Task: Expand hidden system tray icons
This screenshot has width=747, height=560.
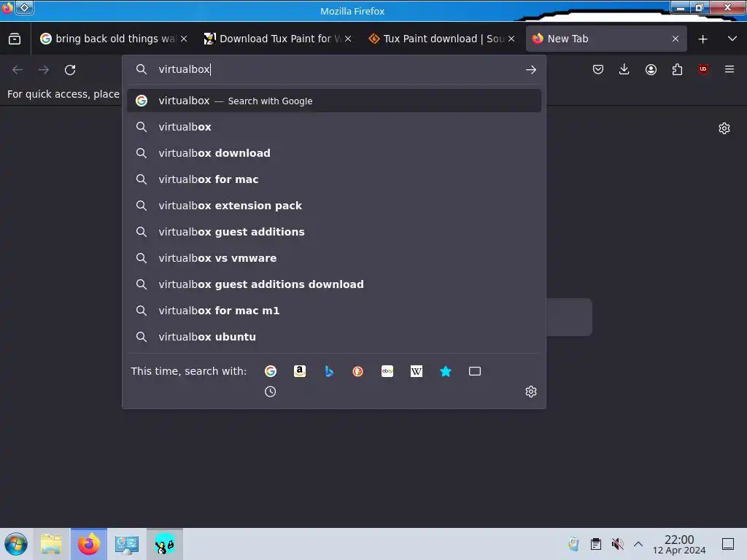Action: pyautogui.click(x=638, y=544)
